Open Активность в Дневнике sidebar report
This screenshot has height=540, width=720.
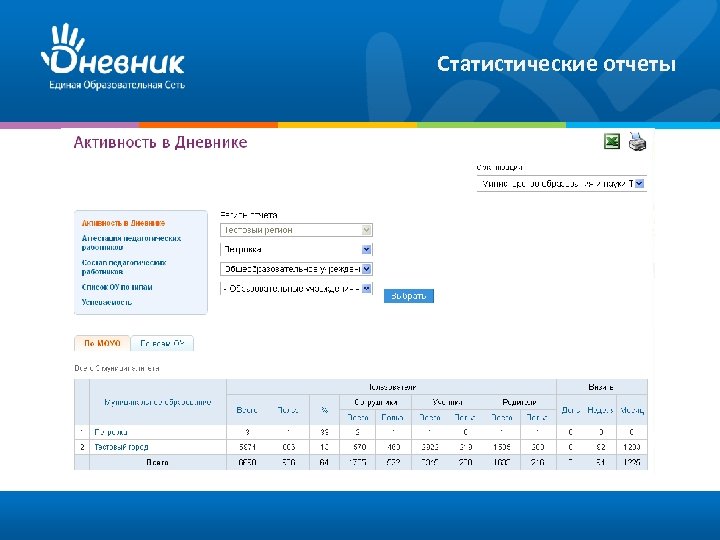(x=123, y=223)
